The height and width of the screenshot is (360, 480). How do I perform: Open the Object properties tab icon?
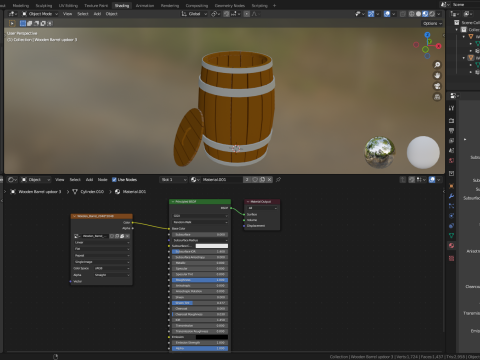[451, 186]
